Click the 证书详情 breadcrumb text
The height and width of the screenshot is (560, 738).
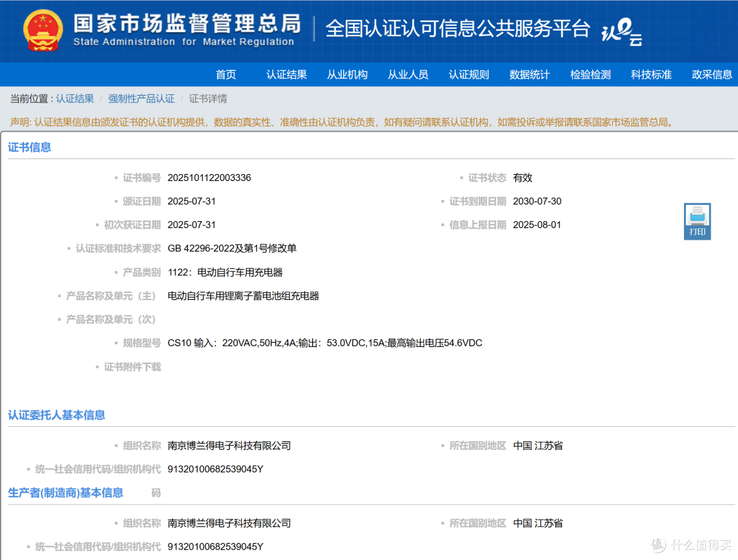(208, 99)
